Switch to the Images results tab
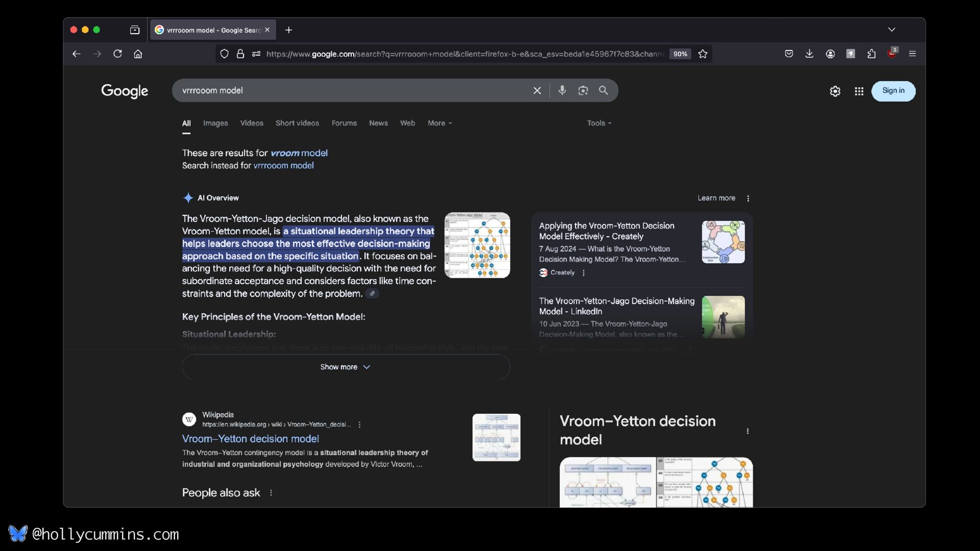980x551 pixels. click(215, 123)
